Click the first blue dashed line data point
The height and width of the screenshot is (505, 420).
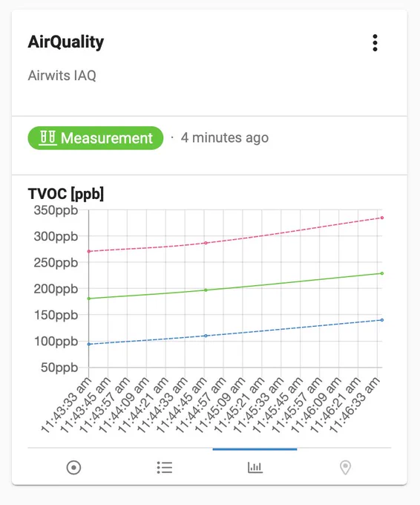[x=89, y=345]
